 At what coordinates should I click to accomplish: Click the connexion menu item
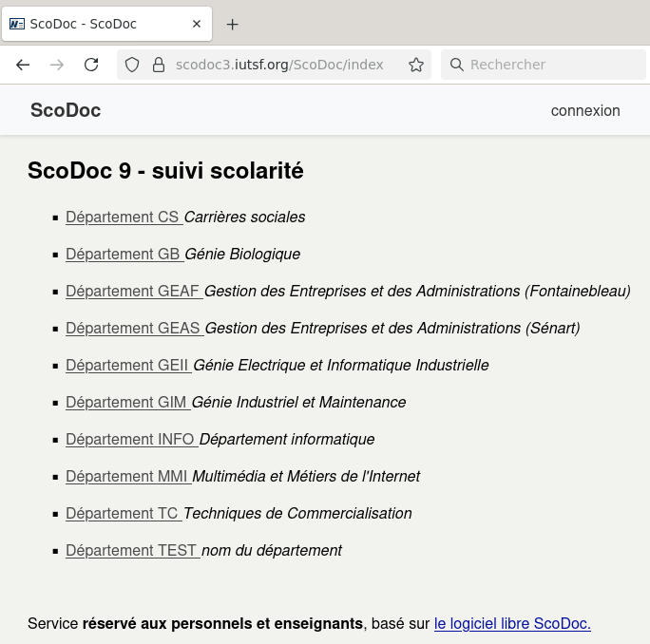(x=584, y=110)
